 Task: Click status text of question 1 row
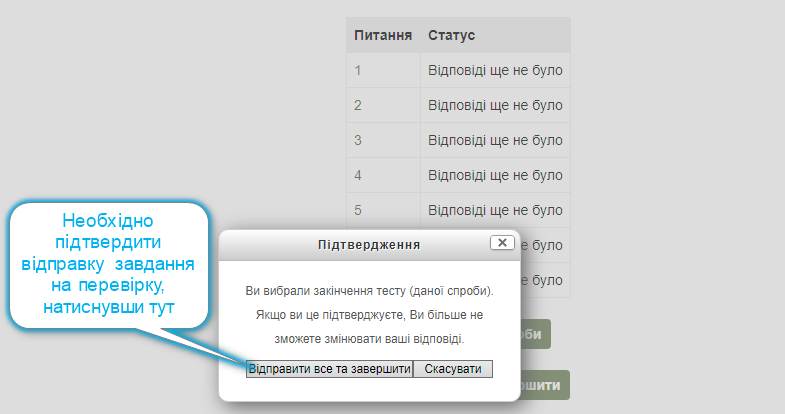click(495, 70)
